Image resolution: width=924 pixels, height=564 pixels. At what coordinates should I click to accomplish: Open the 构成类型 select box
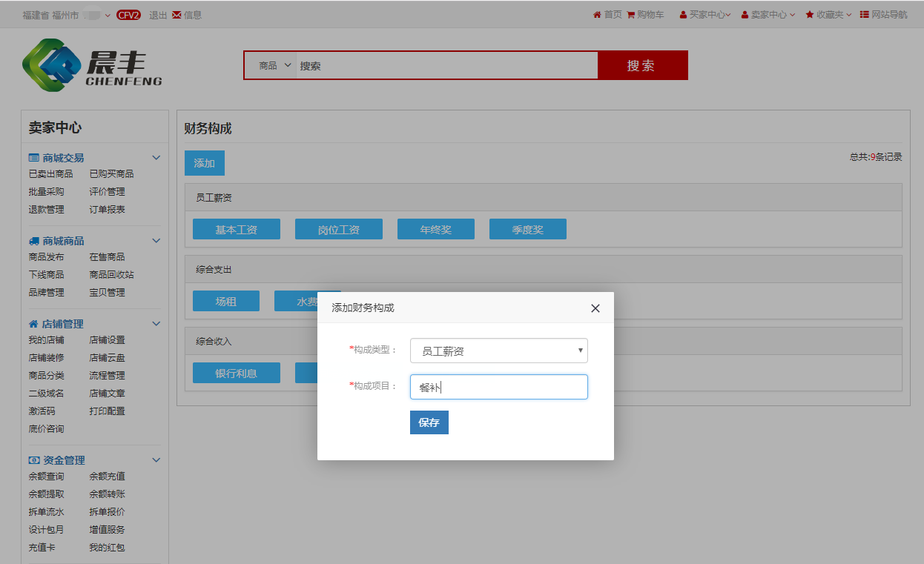click(498, 351)
